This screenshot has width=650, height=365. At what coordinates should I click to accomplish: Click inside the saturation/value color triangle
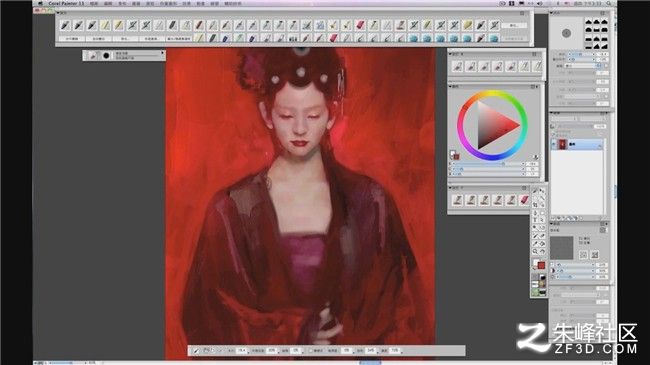point(493,125)
